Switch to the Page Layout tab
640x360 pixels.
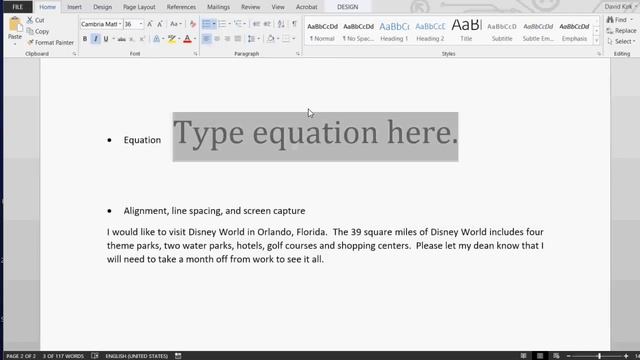click(139, 7)
